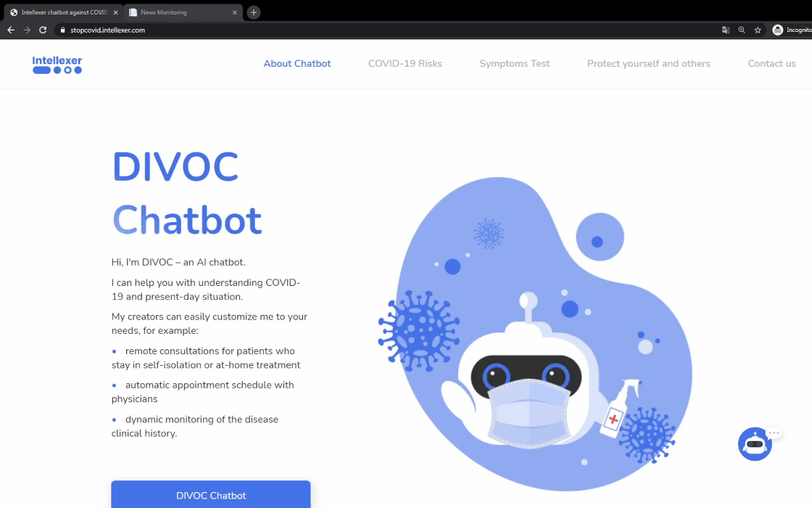Click the DIVOC Chatbot blue button

point(211,494)
